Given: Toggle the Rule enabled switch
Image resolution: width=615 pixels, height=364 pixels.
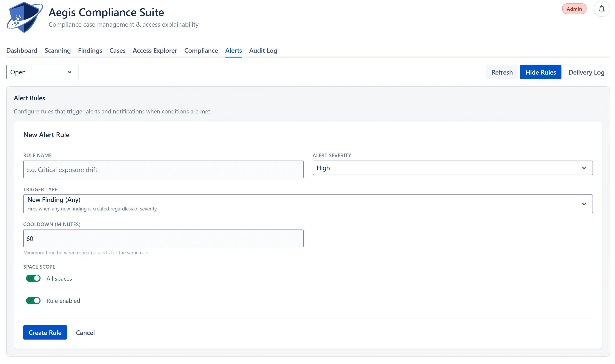Looking at the screenshot, I should click(33, 301).
